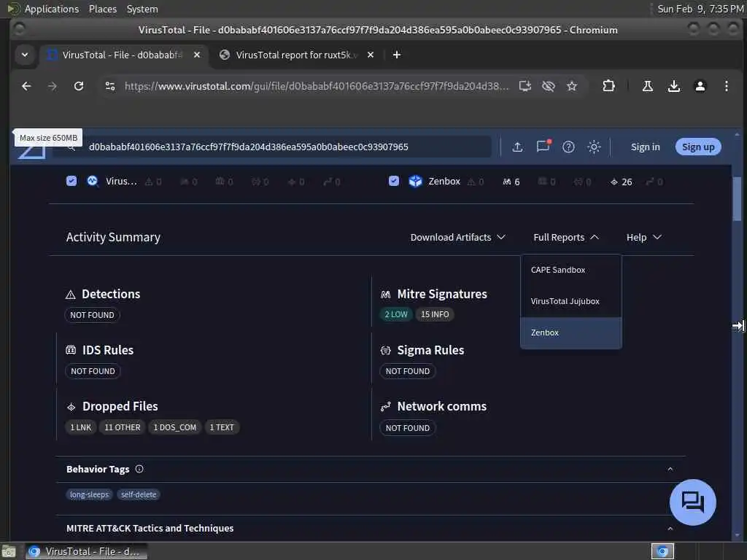Open the tab search dropdown arrow
The width and height of the screenshot is (747, 560).
click(x=25, y=55)
